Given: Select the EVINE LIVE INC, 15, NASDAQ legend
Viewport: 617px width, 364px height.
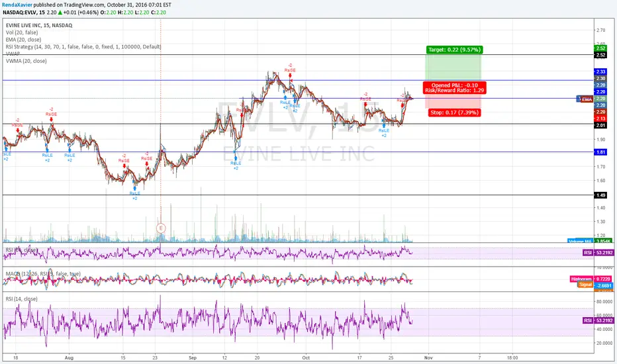Looking at the screenshot, I should (39, 25).
